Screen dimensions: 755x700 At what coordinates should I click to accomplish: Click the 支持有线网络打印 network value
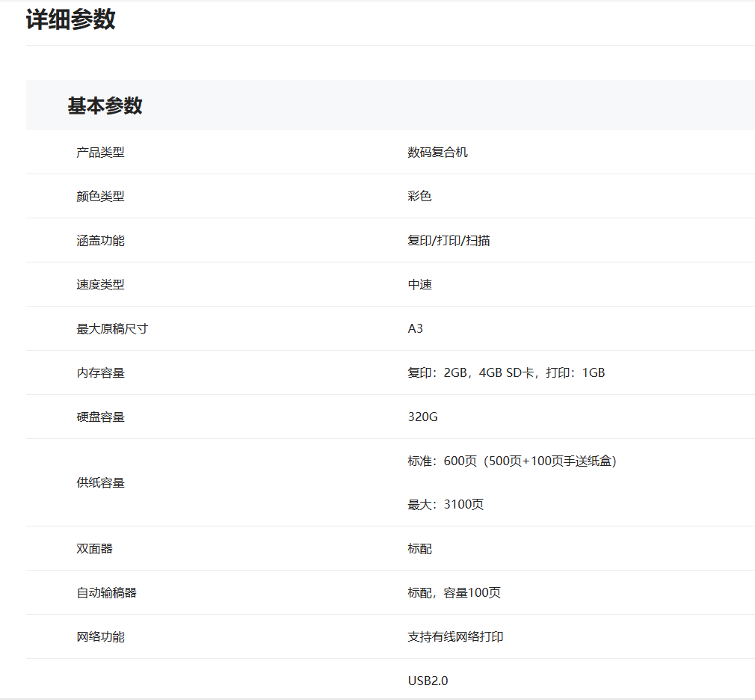coord(455,637)
